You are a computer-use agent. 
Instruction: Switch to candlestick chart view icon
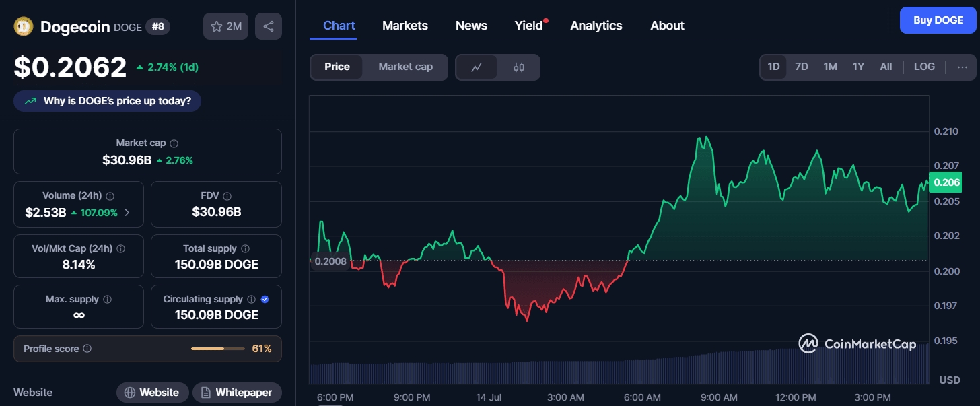tap(518, 67)
